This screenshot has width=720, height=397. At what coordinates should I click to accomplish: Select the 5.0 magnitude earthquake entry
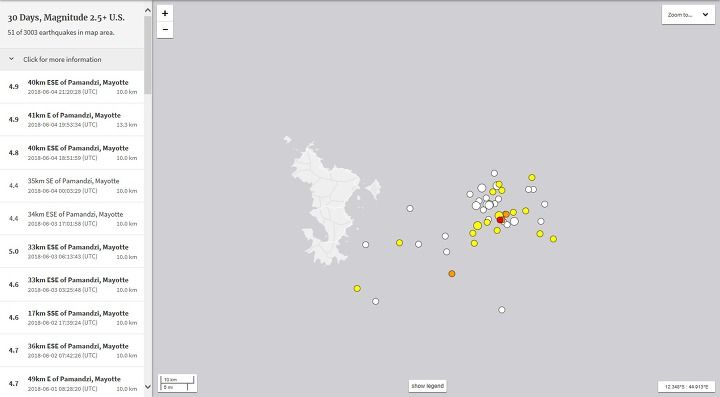72,252
